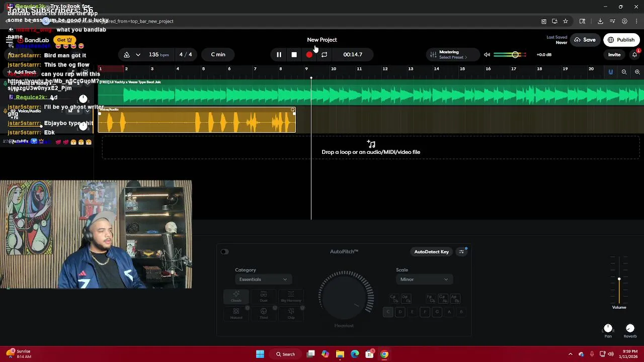Open the notifications bell

pos(635,54)
